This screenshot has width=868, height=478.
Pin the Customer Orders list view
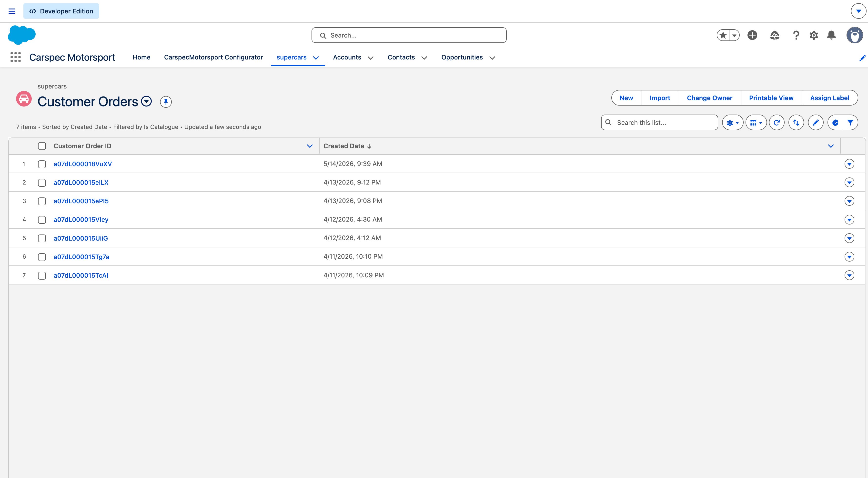(166, 102)
